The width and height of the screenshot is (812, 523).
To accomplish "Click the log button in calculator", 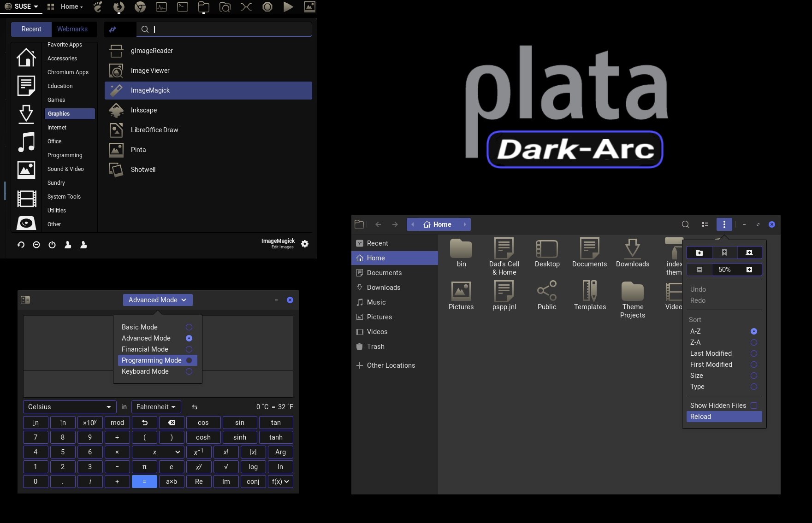I will 253,467.
